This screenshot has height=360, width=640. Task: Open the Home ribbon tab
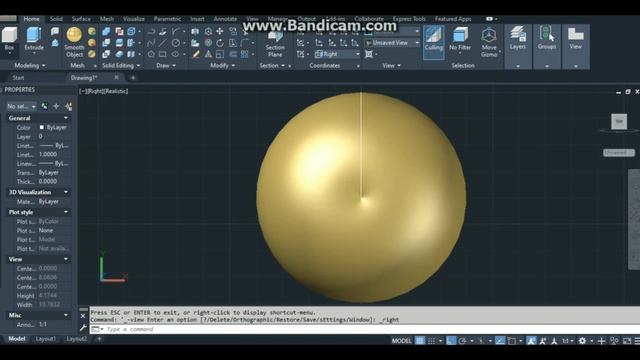pos(31,19)
